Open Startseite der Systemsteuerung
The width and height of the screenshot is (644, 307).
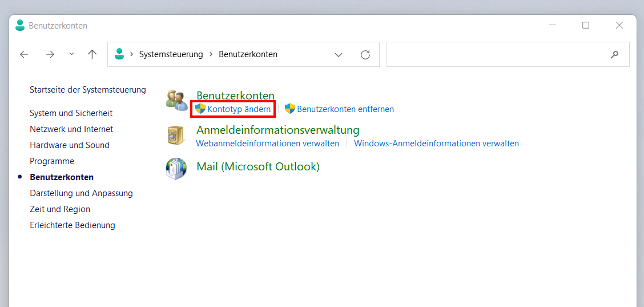tap(88, 89)
